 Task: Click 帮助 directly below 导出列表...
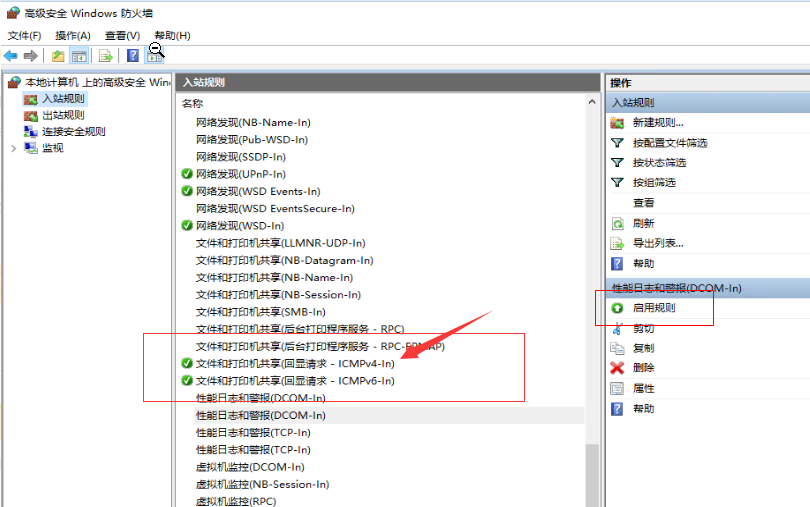click(644, 264)
